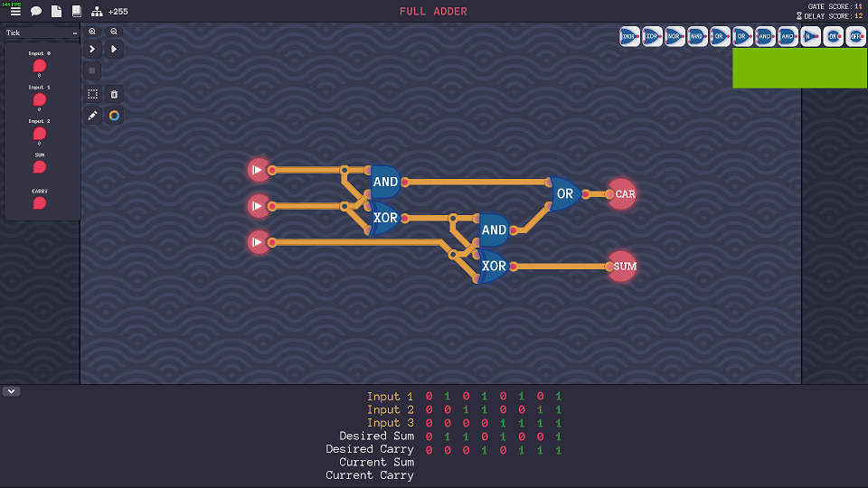Open the wire color ring picker
The width and height of the screenshot is (868, 488).
(x=114, y=116)
